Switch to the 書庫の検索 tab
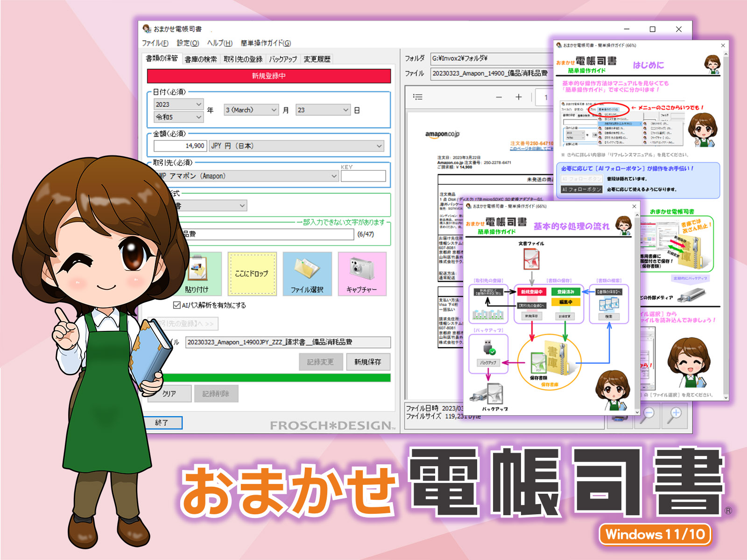The image size is (747, 560). pyautogui.click(x=201, y=59)
